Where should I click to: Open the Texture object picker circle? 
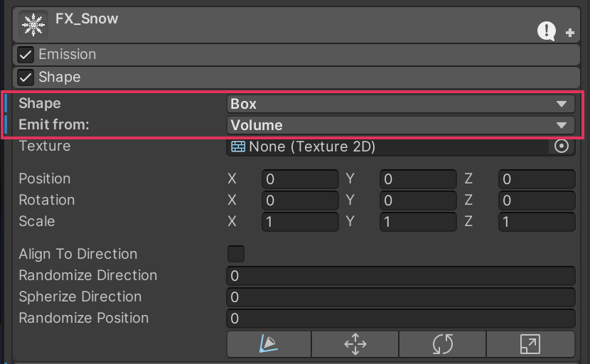562,146
